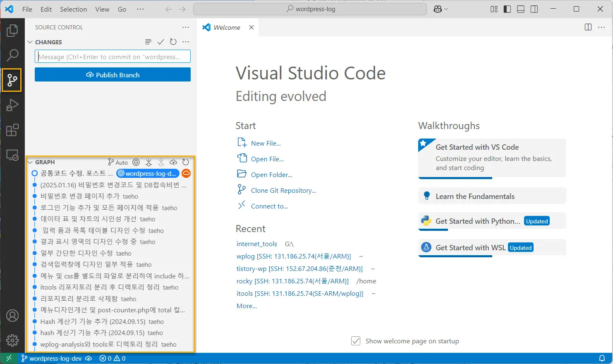
Task: Click the commit message input field
Action: [x=113, y=57]
